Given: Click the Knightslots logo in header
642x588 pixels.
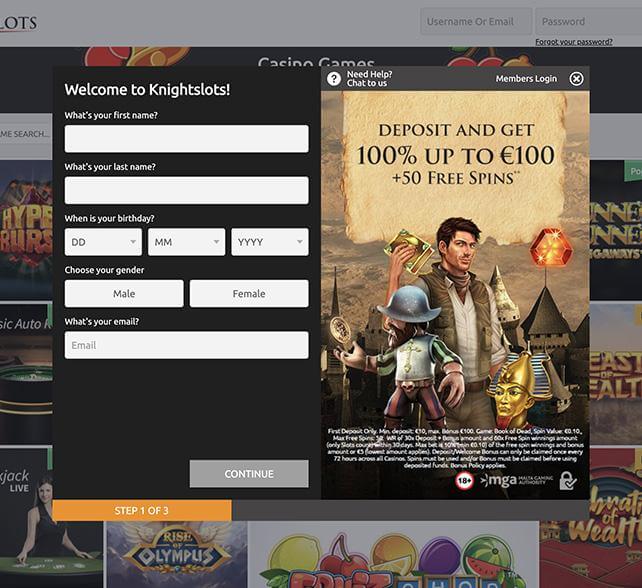Looking at the screenshot, I should (x=18, y=23).
